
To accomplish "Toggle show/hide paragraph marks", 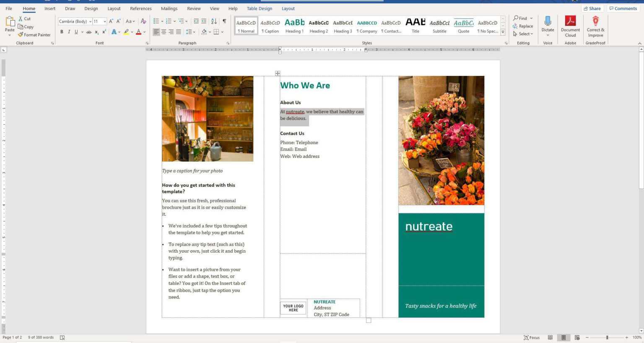I will (225, 21).
